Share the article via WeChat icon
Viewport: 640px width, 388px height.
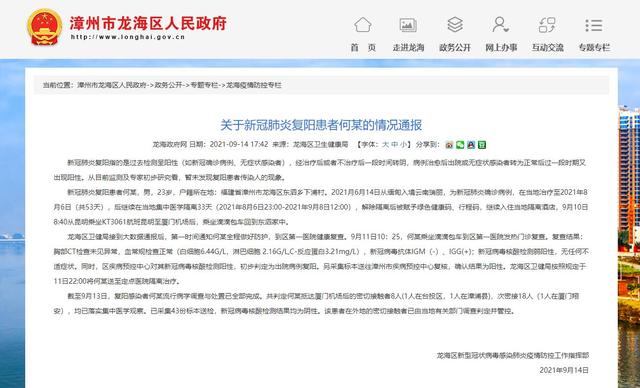tap(460, 144)
